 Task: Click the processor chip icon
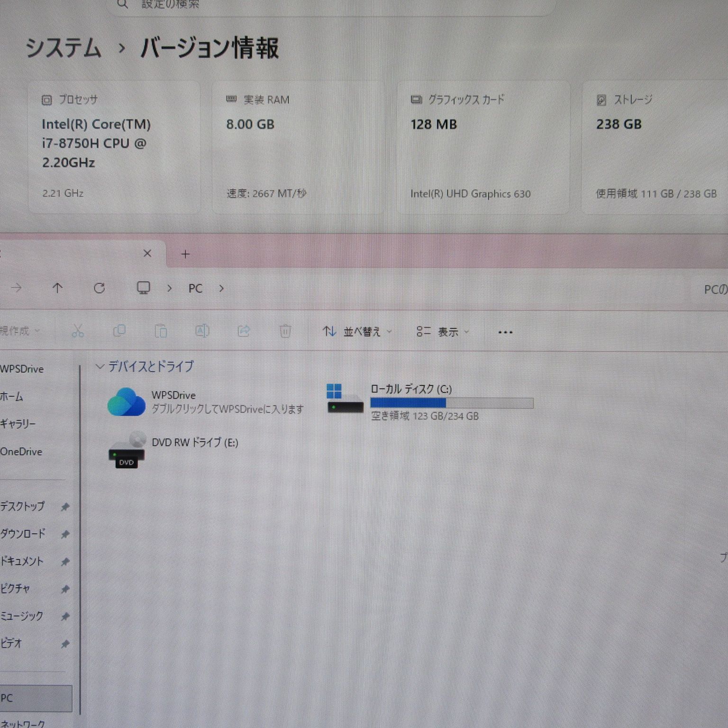tap(46, 100)
